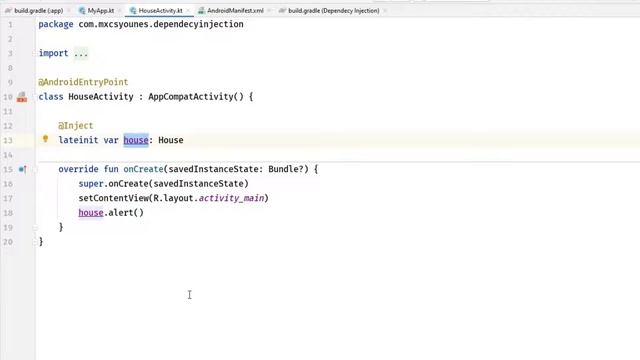Click the Hilt dependency gutter icon beside class HouseActivity

click(x=22, y=97)
